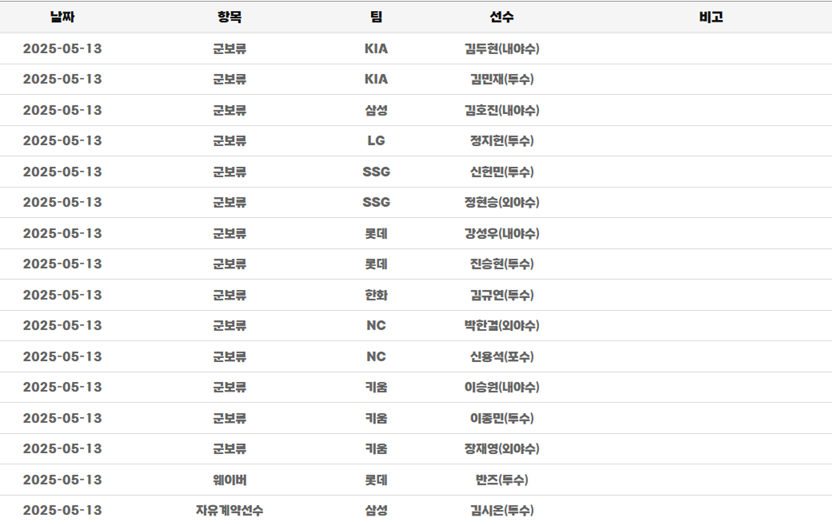832x524 pixels.
Task: Select player 강성우(내야수)
Action: pyautogui.click(x=502, y=233)
